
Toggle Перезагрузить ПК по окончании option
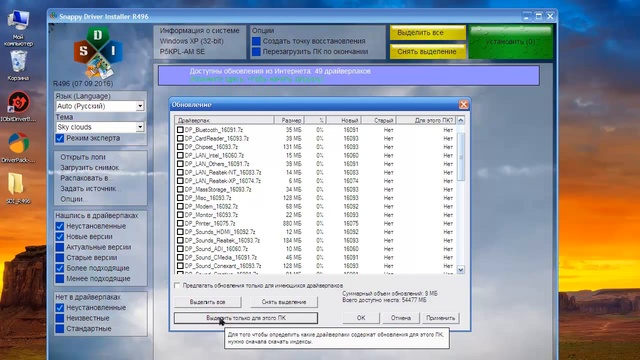[x=256, y=52]
